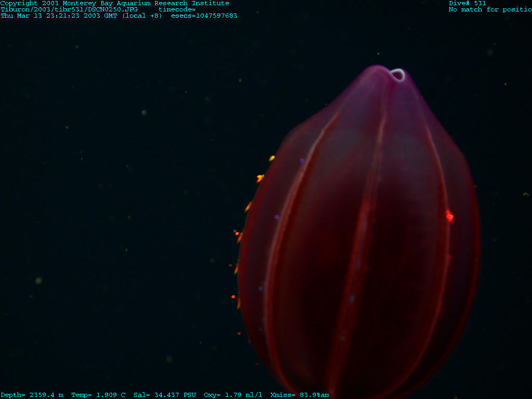Click the Monterey Bay Aquarium copyright text
532x399 pixels.
[x=114, y=3]
